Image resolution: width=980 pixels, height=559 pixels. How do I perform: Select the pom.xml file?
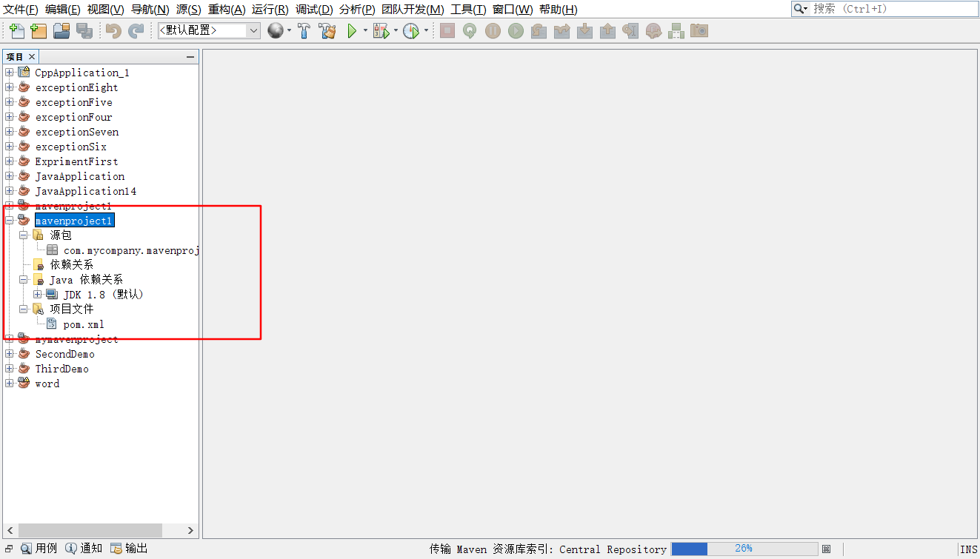point(84,324)
